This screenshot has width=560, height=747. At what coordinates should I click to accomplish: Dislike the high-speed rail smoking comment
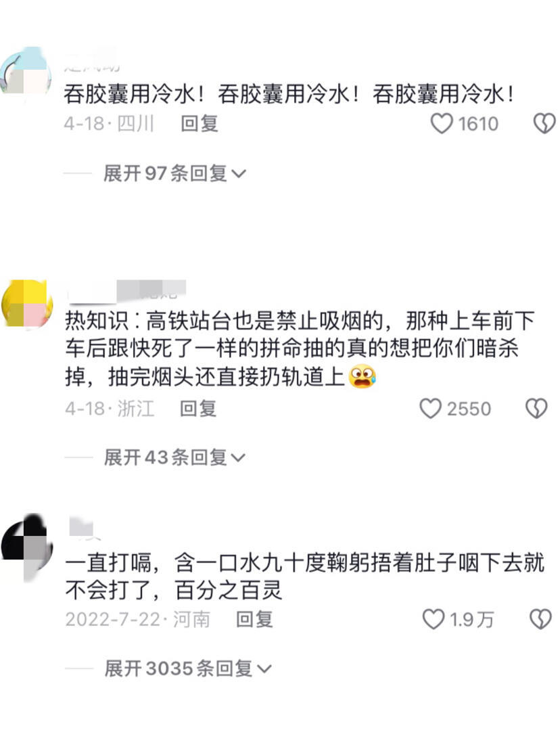click(536, 409)
